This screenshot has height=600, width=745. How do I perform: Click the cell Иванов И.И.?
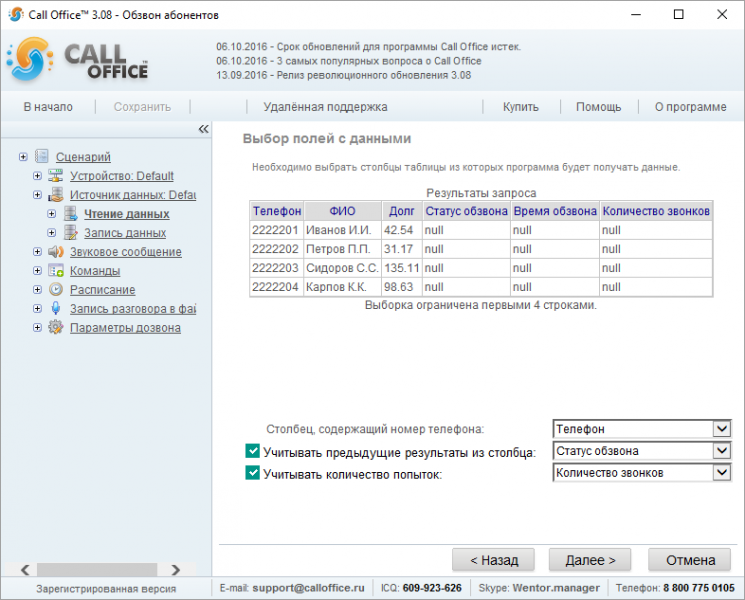coord(343,230)
